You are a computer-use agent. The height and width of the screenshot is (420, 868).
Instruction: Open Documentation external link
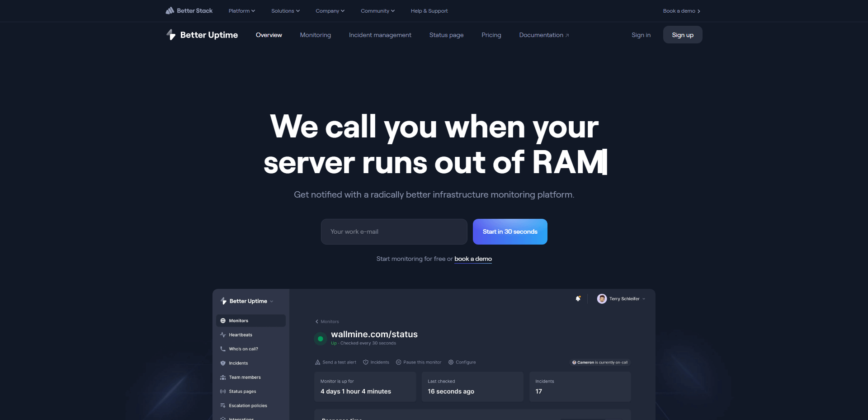click(544, 35)
